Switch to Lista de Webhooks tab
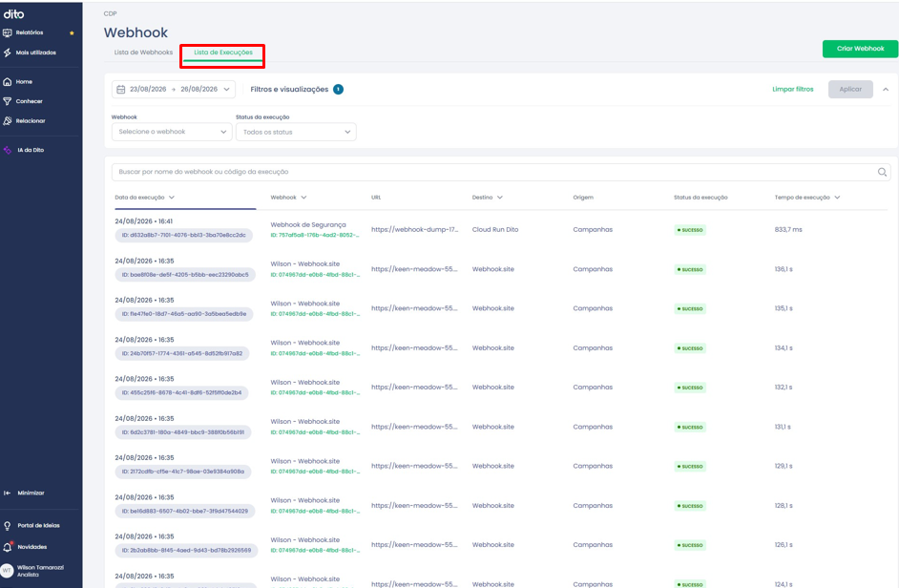The image size is (899, 588). [x=143, y=52]
